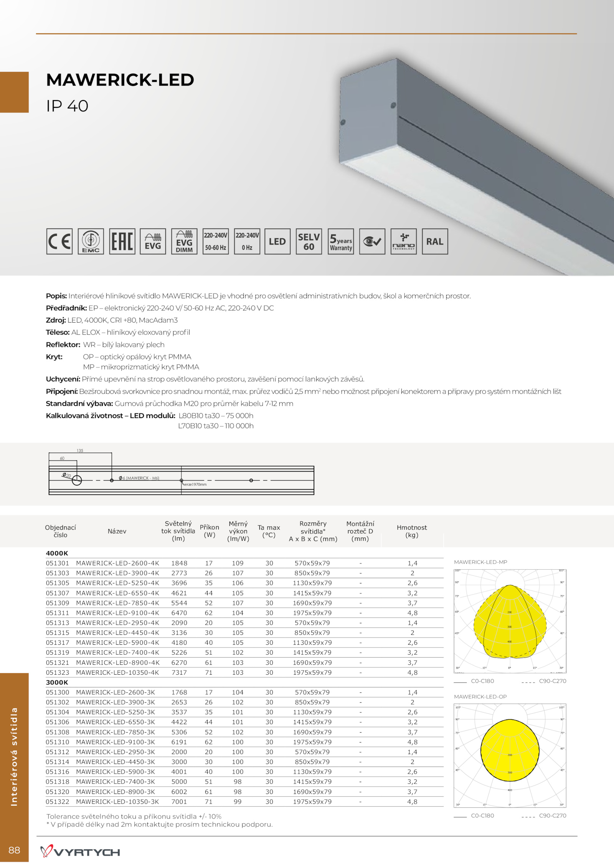Click order number 051313
This screenshot has width=614, height=868.
tap(58, 623)
